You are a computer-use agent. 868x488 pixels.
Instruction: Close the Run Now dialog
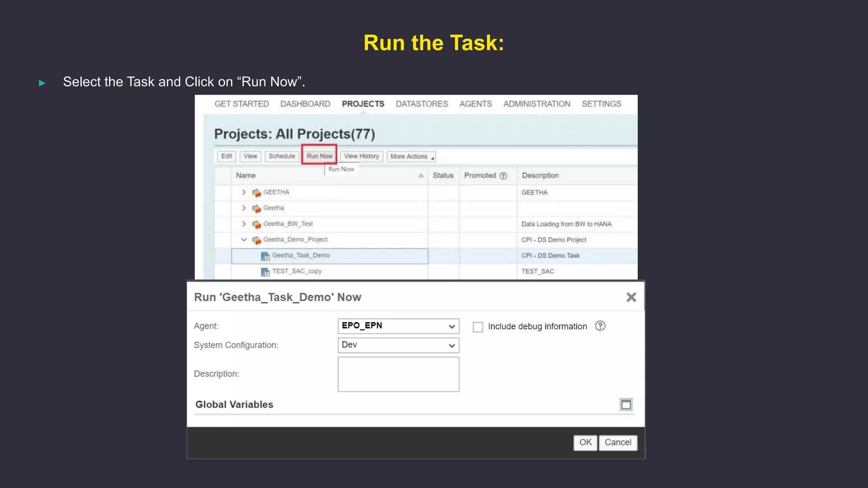631,297
